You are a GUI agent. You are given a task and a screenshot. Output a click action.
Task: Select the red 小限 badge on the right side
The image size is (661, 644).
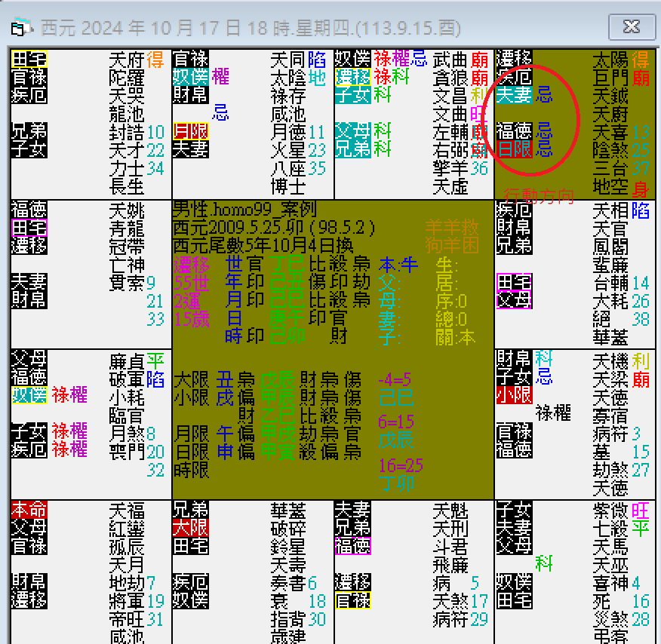click(x=514, y=394)
